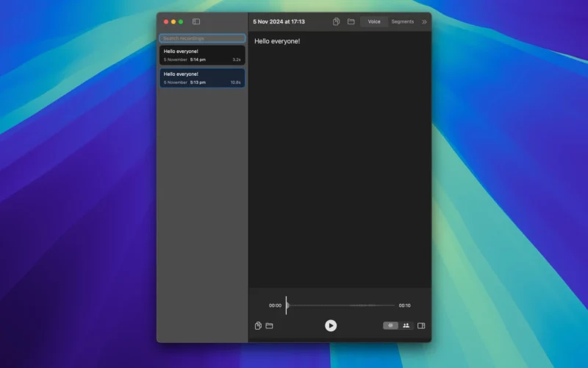The image size is (588, 368).
Task: Zoom the window with the green button
Action: coord(181,22)
